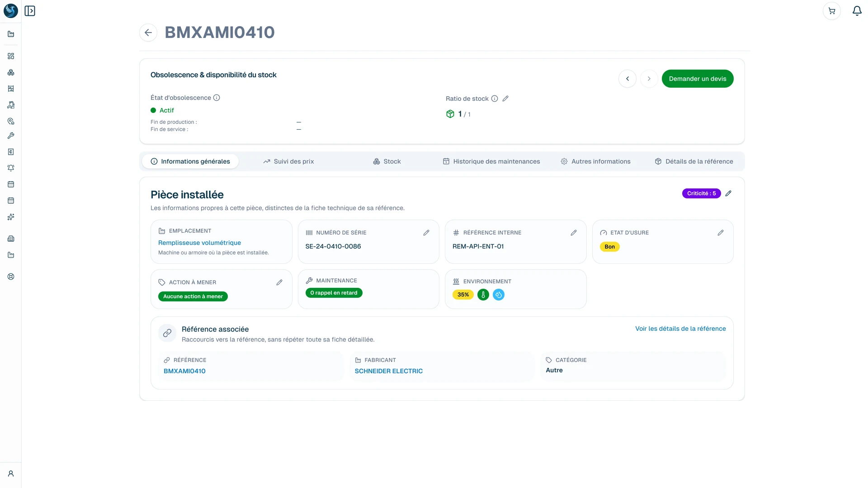
Task: Edit the Ratio de stock pencil icon
Action: (x=505, y=99)
